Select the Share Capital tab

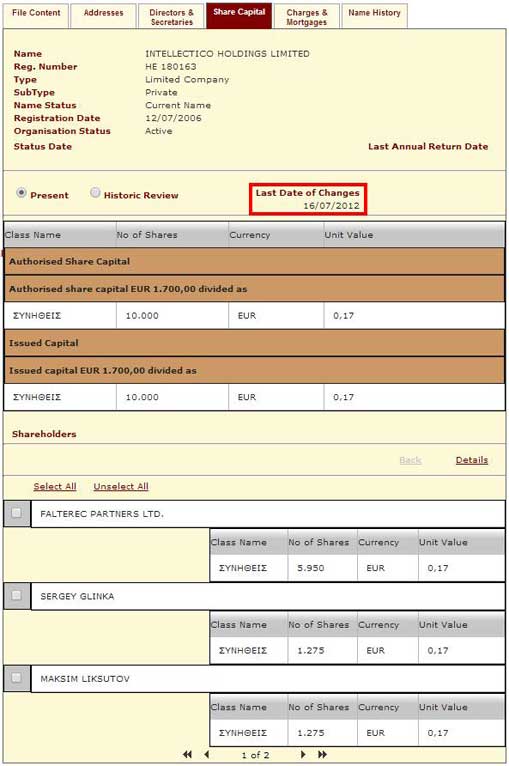point(239,16)
